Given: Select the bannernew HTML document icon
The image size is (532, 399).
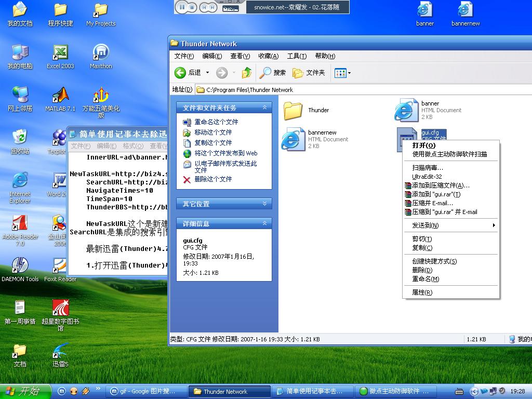Looking at the screenshot, I should click(x=294, y=140).
